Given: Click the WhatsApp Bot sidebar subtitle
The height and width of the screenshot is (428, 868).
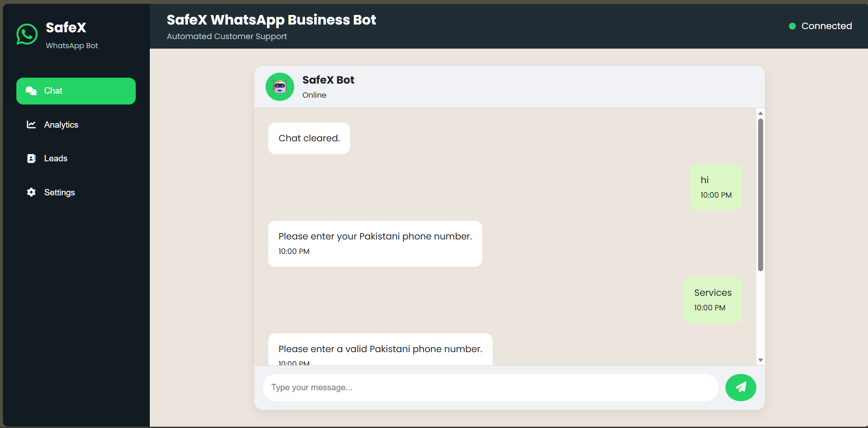Looking at the screenshot, I should [72, 45].
